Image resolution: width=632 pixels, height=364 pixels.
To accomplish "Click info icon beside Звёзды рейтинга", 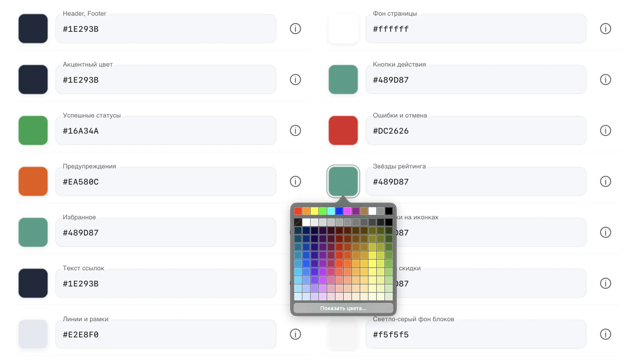I will click(x=605, y=182).
